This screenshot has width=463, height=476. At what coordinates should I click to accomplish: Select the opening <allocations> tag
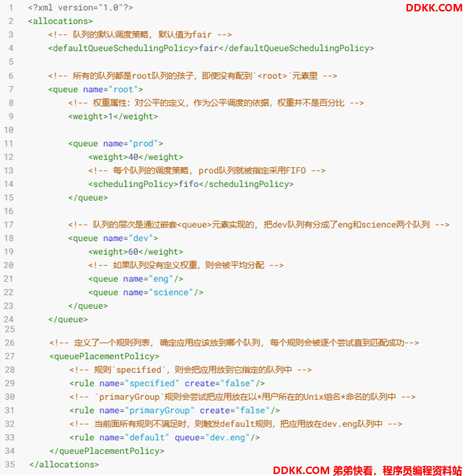pos(60,21)
